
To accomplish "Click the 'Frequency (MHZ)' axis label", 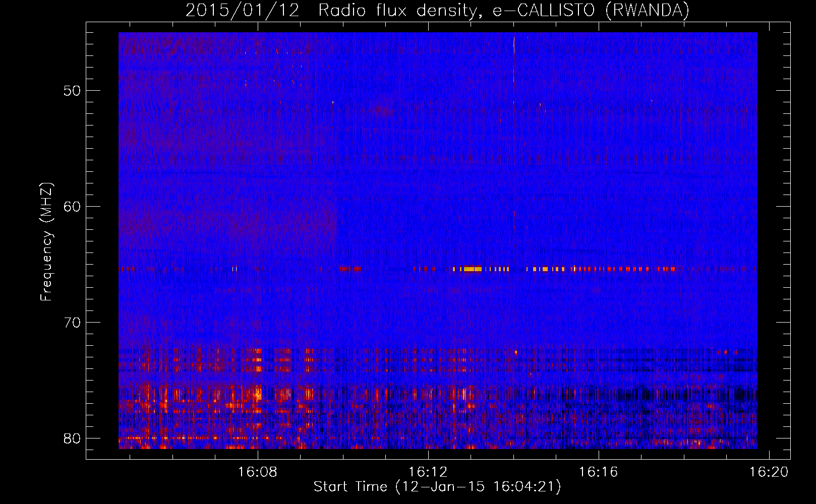I will point(46,242).
